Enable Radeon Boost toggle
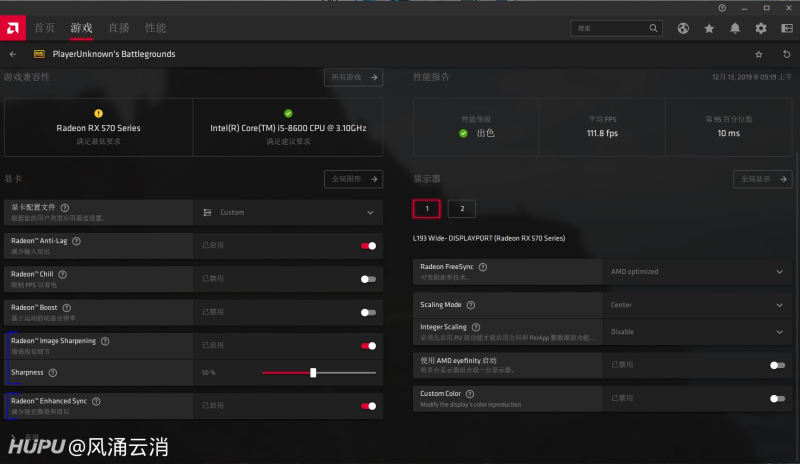The image size is (800, 464). tap(368, 312)
